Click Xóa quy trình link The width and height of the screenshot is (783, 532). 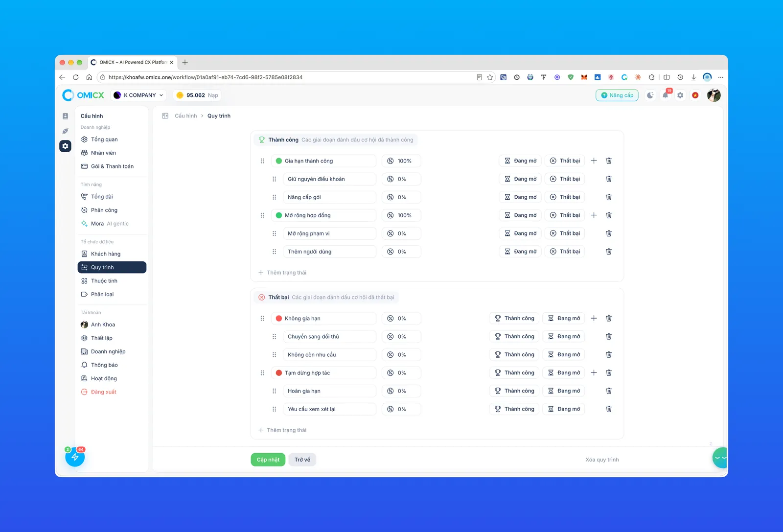(x=602, y=460)
